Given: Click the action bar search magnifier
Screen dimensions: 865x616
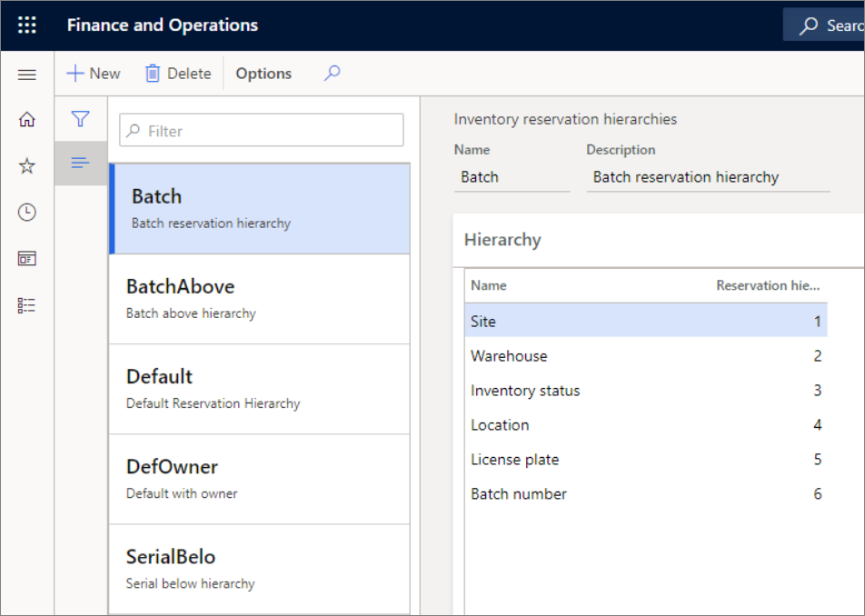Looking at the screenshot, I should pos(333,73).
